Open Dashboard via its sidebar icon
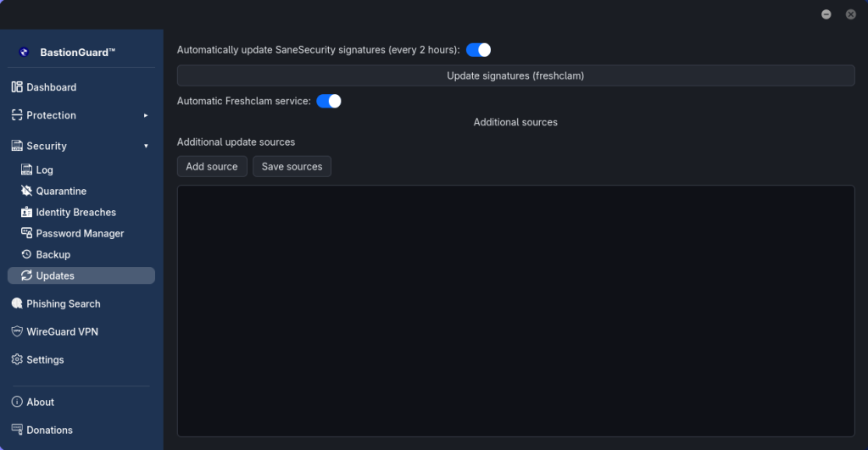 pyautogui.click(x=17, y=87)
